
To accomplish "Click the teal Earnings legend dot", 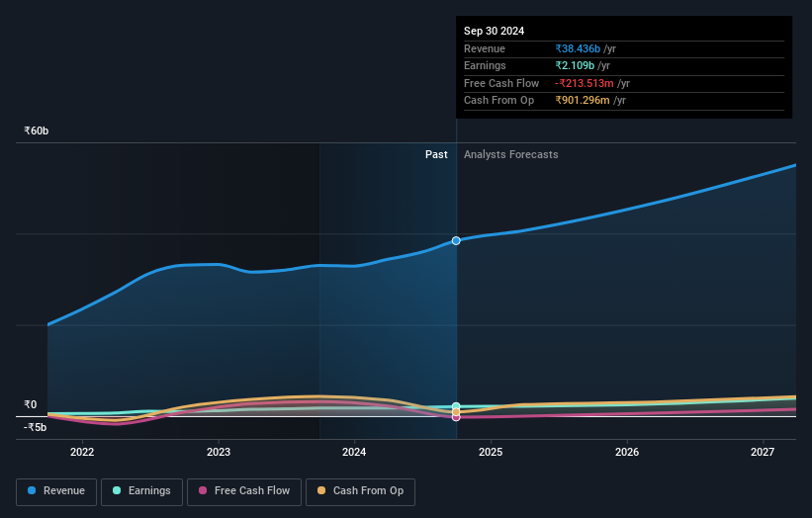I will (117, 490).
